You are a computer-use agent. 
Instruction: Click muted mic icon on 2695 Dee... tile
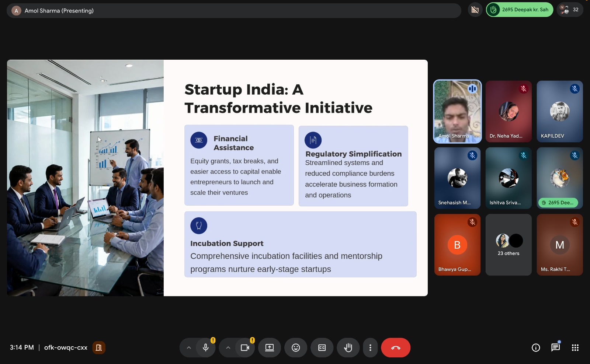575,155
